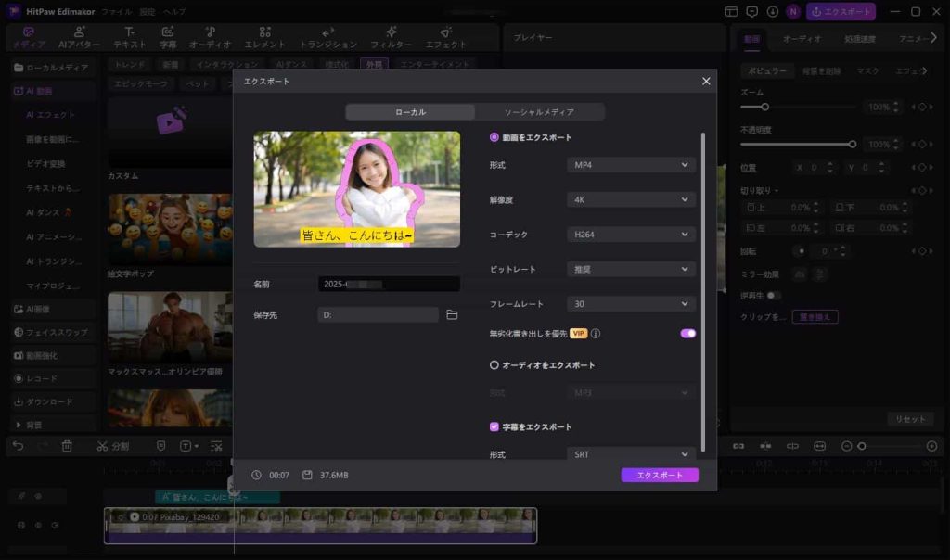
Task: Click the purple エクスポート button in dialog
Action: tap(659, 475)
